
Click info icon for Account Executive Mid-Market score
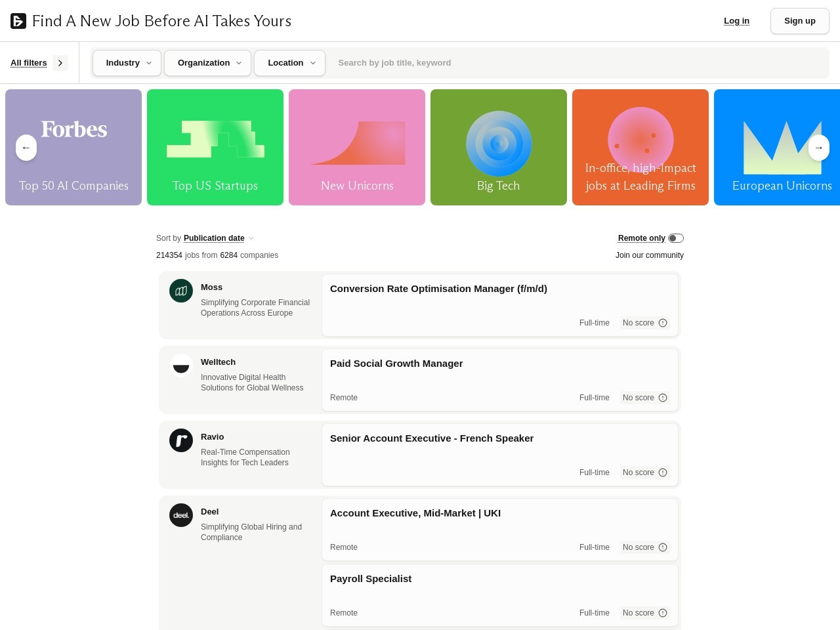pyautogui.click(x=663, y=547)
